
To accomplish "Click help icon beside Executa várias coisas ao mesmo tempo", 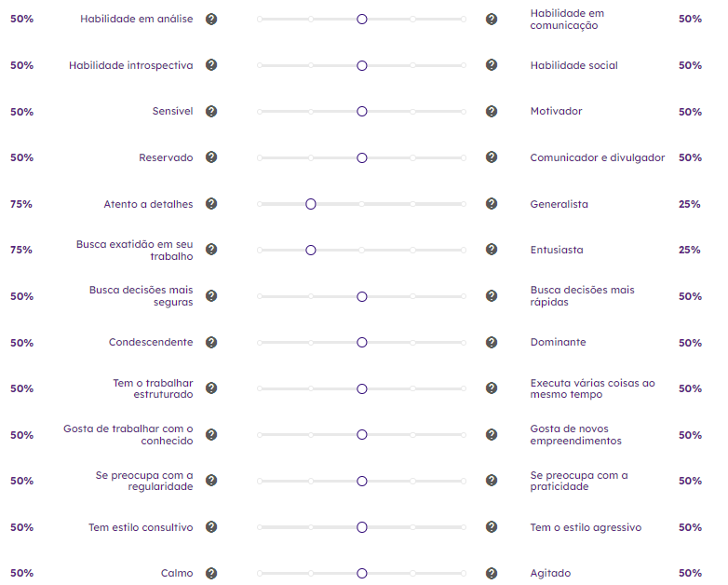I will point(492,388).
